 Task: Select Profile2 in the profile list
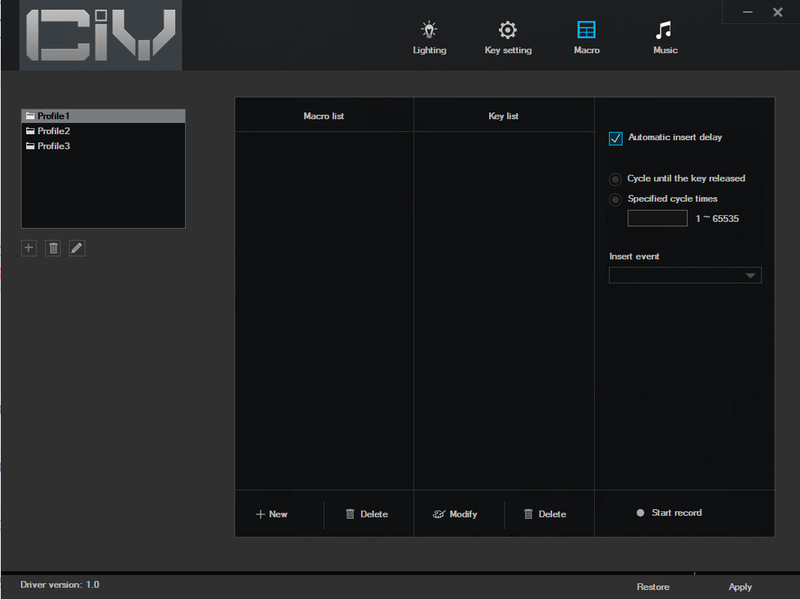click(x=54, y=131)
